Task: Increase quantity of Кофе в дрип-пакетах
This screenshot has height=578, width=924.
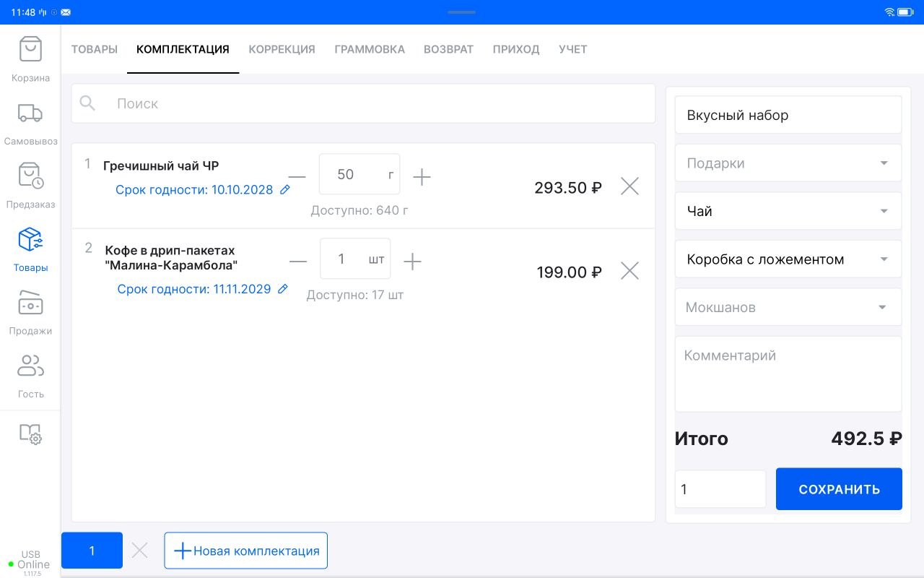Action: tap(412, 262)
